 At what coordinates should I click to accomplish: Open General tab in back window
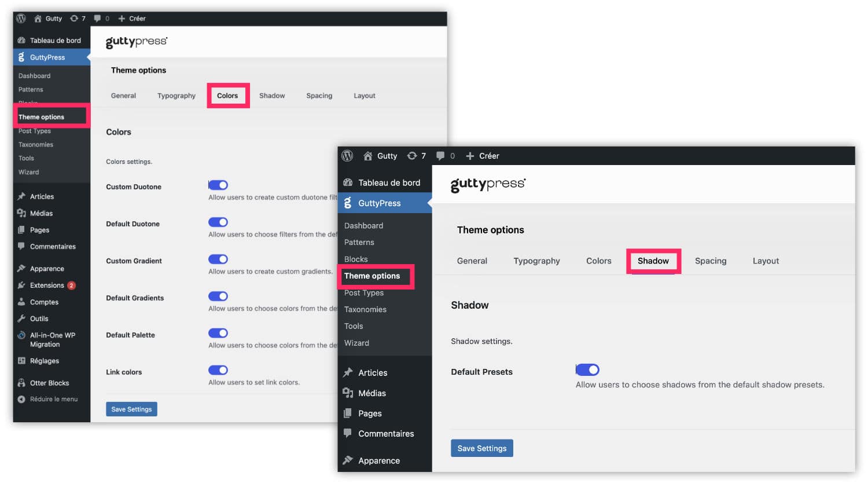123,96
